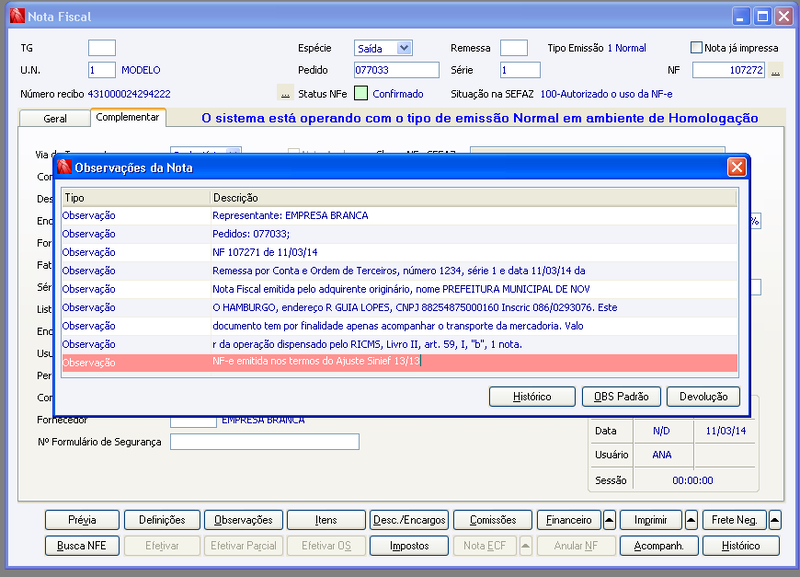Image resolution: width=800 pixels, height=577 pixels.
Task: Expand the arrow next to Financeiro button
Action: 609,520
